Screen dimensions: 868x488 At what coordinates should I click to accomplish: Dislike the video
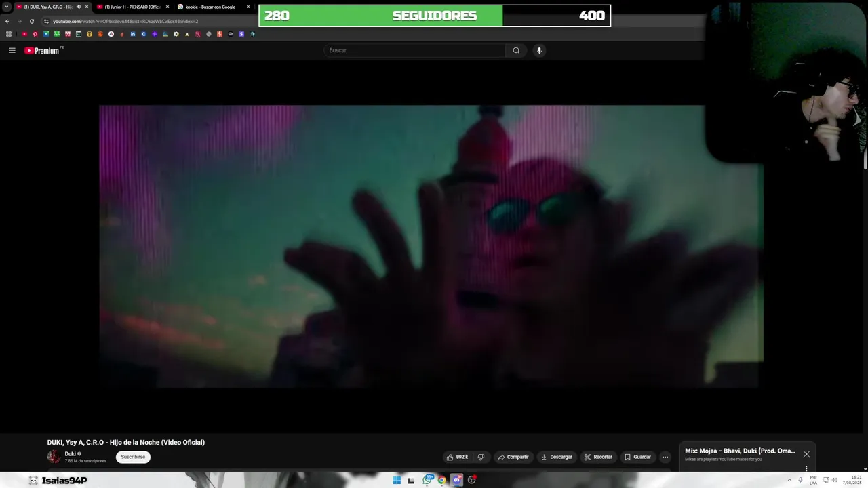481,457
